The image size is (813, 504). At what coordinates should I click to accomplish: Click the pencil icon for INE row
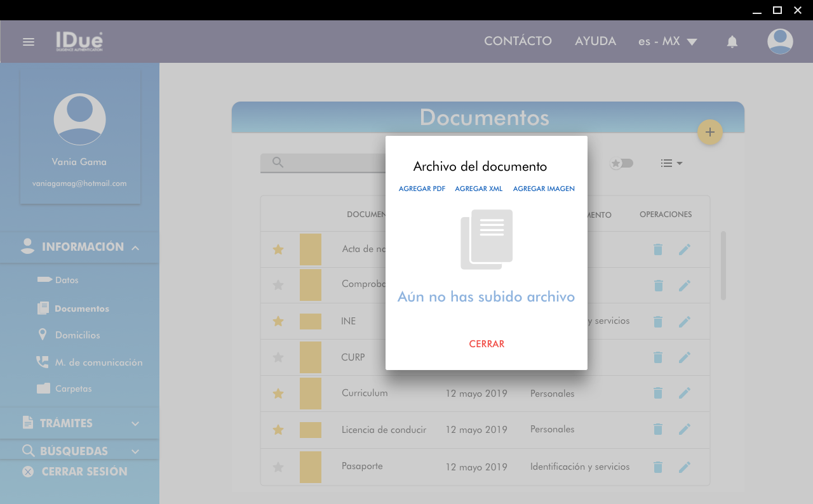tap(684, 322)
